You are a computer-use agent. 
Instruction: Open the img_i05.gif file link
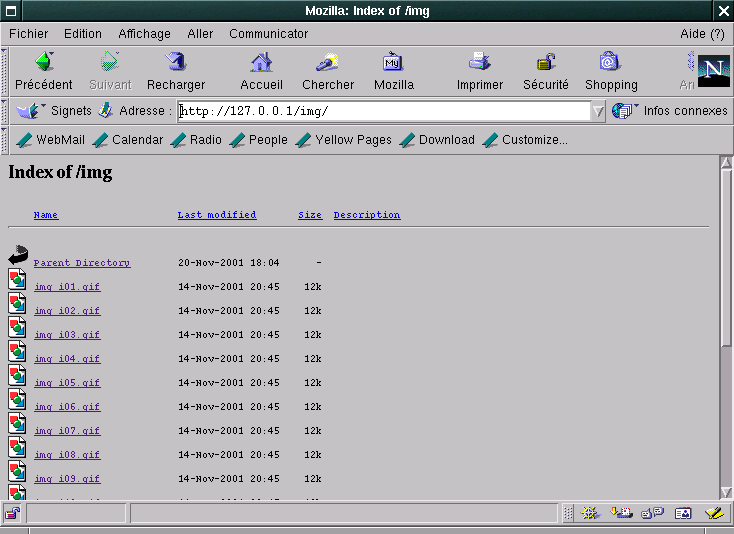(x=67, y=383)
